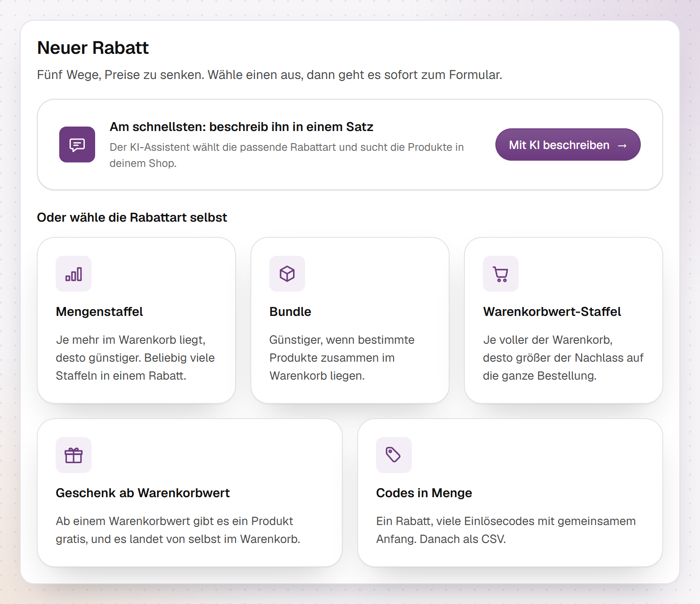The image size is (700, 604).
Task: Pick the Warenkorbwert-Staffel title
Action: [x=552, y=311]
